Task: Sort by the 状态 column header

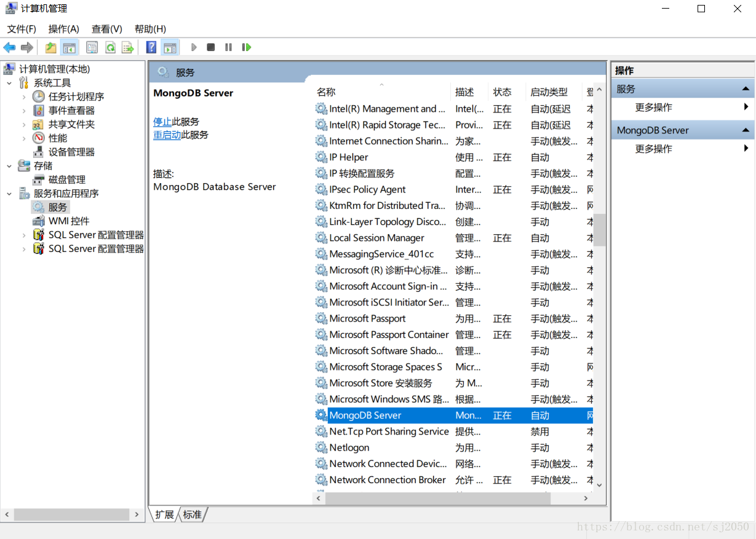Action: [x=507, y=92]
